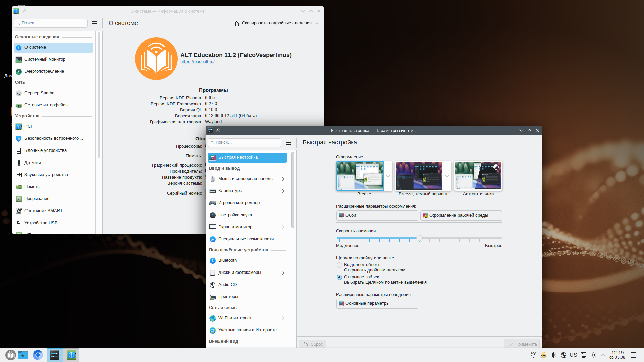Click the Блочные устройства icon
Screen dimensions: 644x362
tap(19, 151)
